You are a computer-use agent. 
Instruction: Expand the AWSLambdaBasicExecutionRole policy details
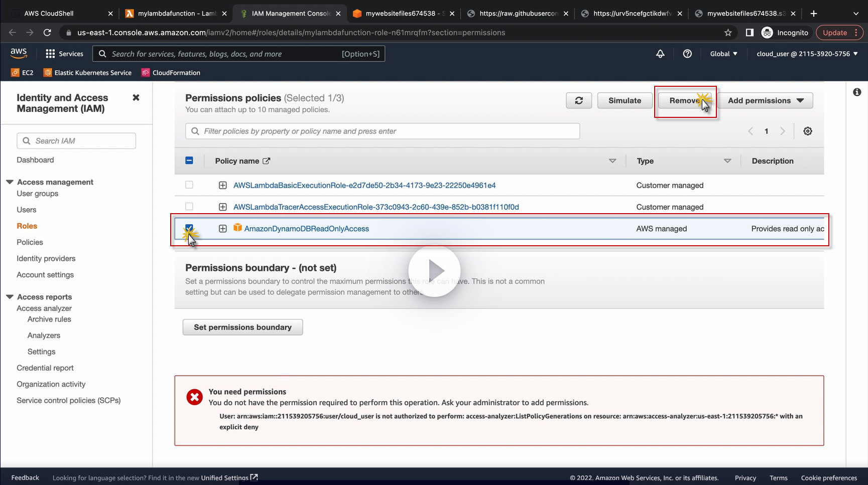coord(223,185)
